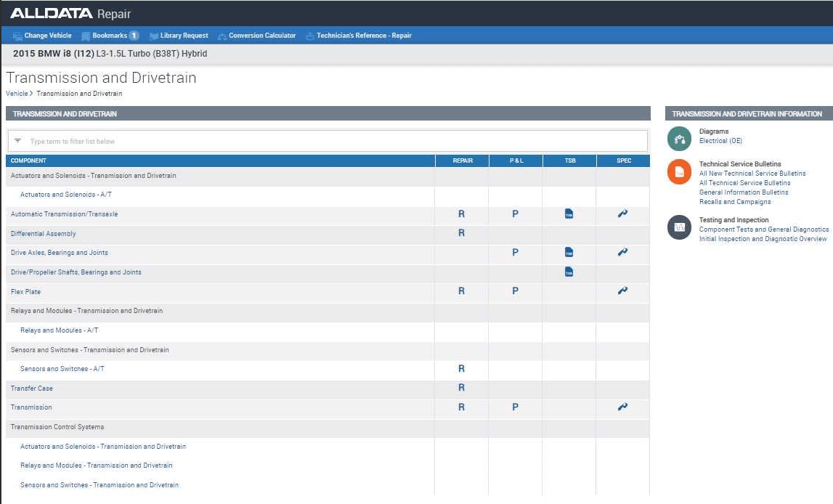Click Vehicle breadcrumb link
The width and height of the screenshot is (833, 504).
(17, 94)
